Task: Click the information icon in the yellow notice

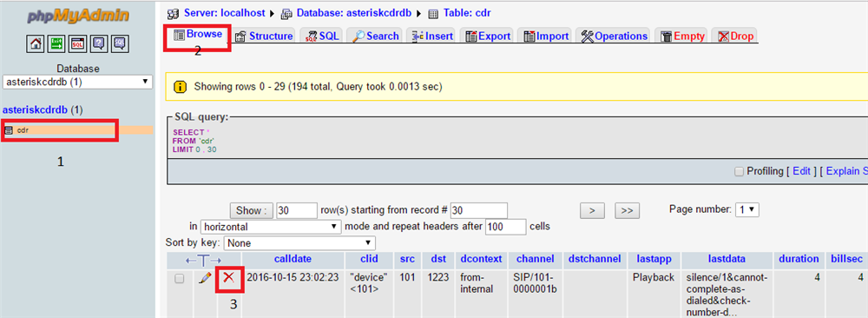Action: tap(180, 87)
